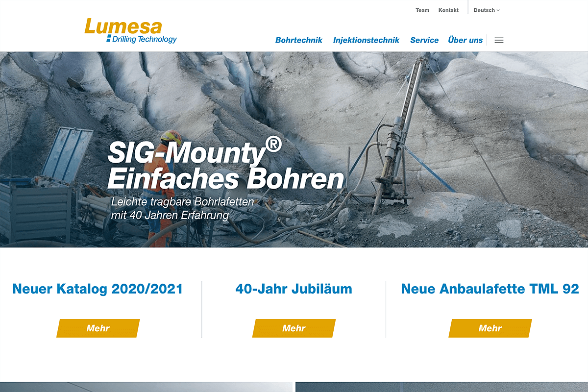
Task: Open the Injektionstechnik menu
Action: click(366, 40)
